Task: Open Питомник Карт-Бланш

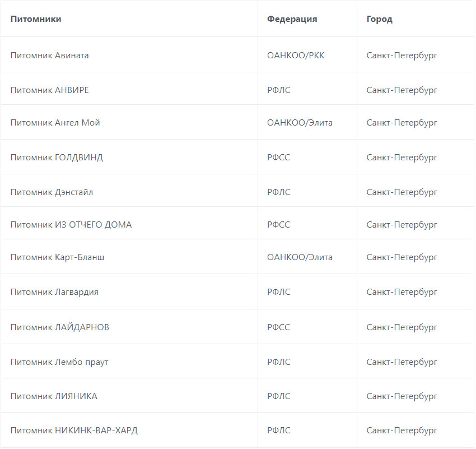Action: tap(57, 257)
